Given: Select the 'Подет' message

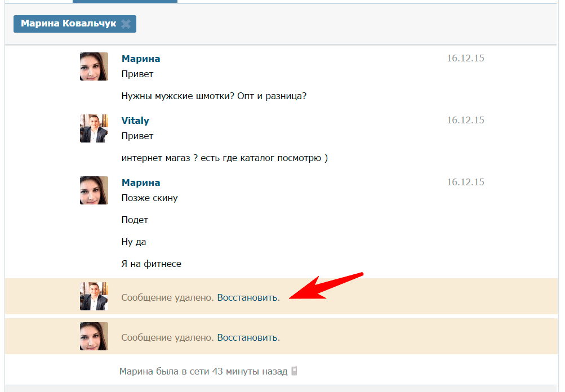Looking at the screenshot, I should [x=135, y=220].
